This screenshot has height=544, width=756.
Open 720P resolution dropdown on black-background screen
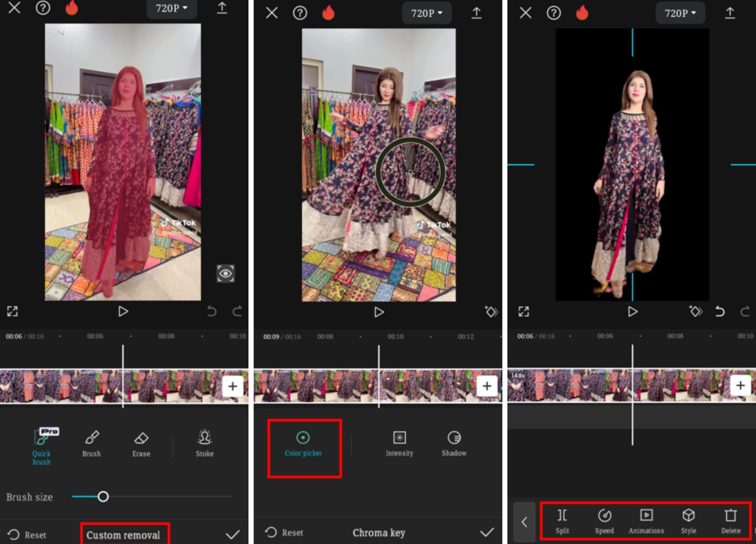(x=680, y=13)
